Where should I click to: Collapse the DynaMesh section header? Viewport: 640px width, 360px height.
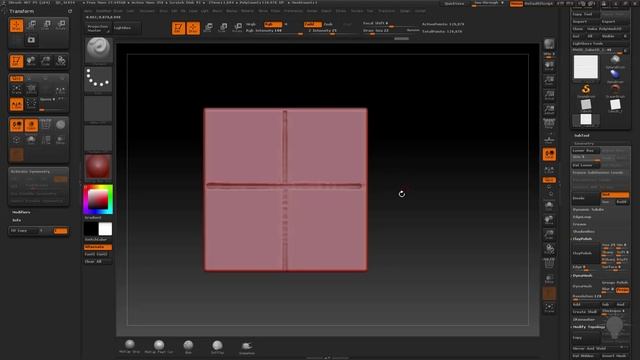click(582, 276)
